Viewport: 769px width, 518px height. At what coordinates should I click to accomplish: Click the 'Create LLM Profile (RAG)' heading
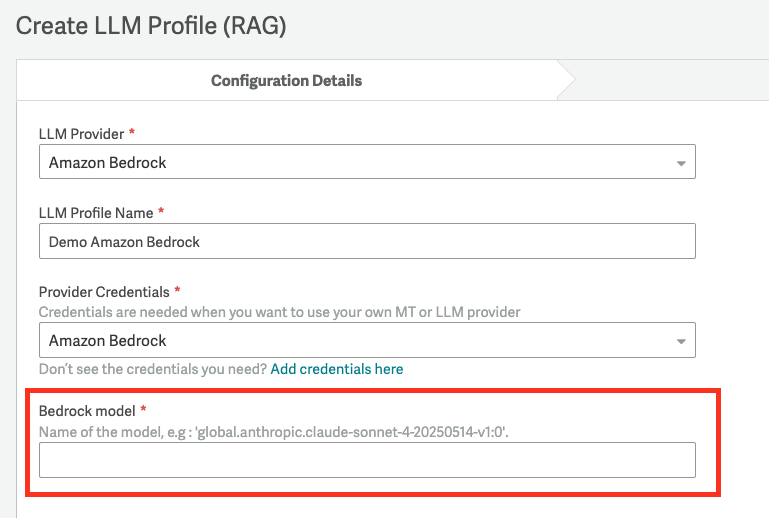151,26
